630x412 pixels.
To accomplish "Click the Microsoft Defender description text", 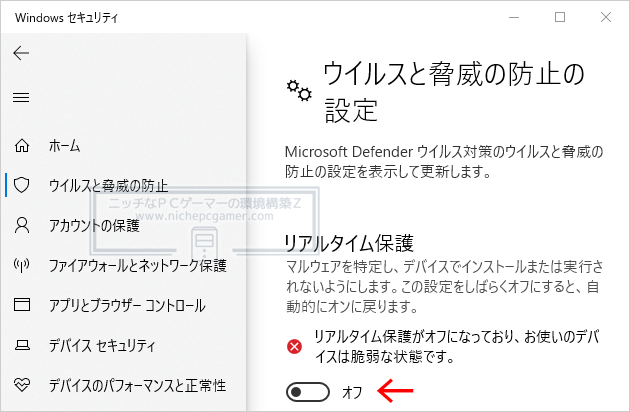I will (444, 162).
